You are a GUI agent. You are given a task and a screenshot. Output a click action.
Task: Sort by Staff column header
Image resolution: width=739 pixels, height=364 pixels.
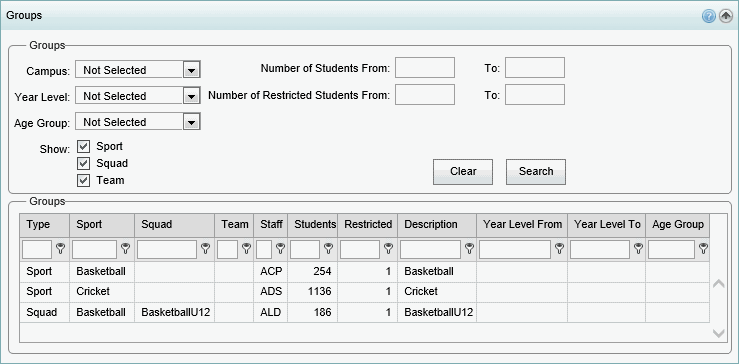[x=271, y=225]
